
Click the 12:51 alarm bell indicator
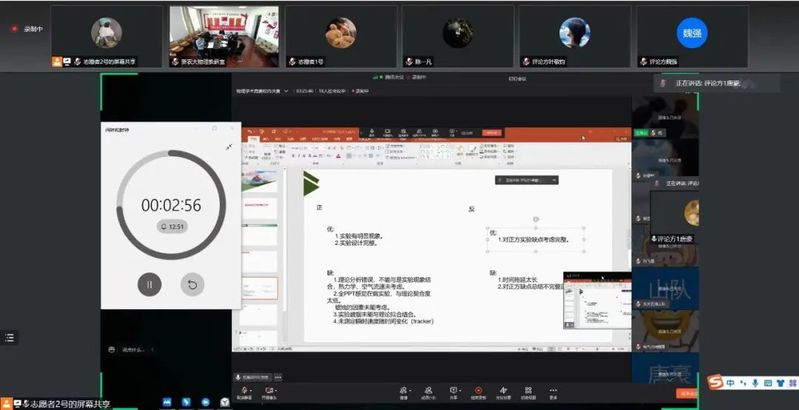(x=171, y=227)
